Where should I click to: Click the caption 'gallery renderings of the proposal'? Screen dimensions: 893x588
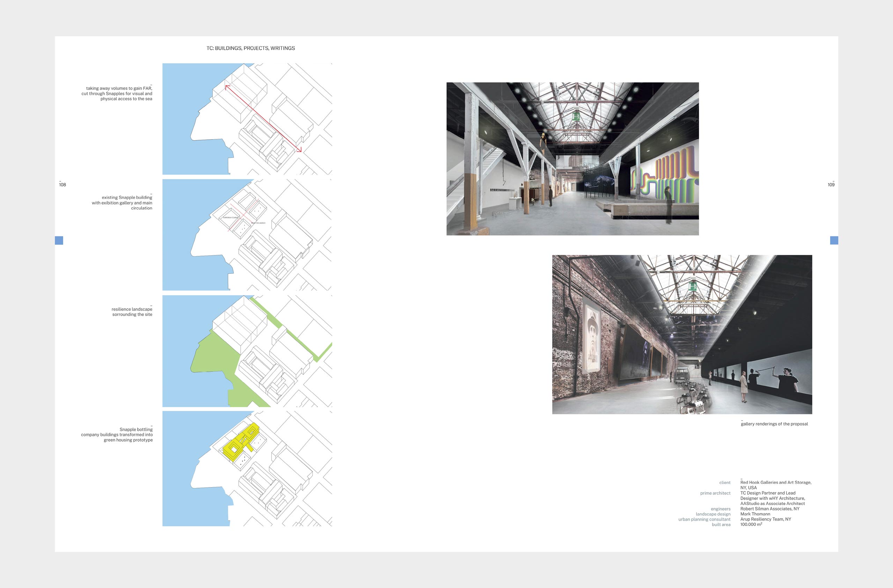click(x=774, y=424)
